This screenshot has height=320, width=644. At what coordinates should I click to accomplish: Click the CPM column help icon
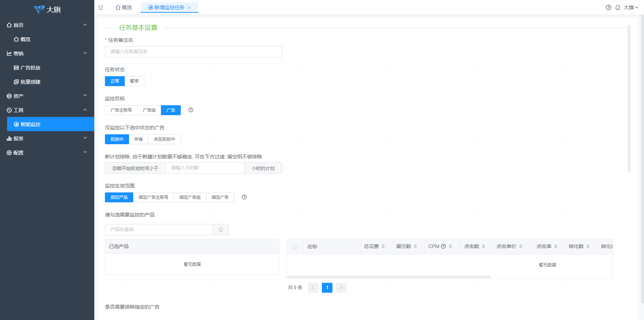(x=443, y=246)
